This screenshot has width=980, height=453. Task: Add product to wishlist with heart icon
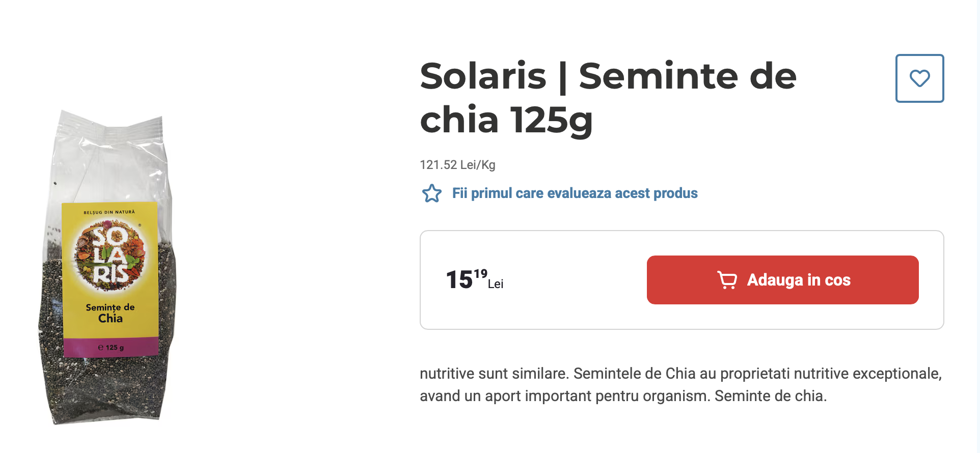[x=919, y=78]
